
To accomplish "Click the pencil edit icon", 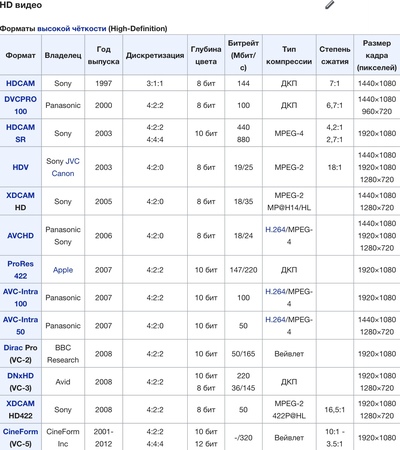I will point(329,5).
